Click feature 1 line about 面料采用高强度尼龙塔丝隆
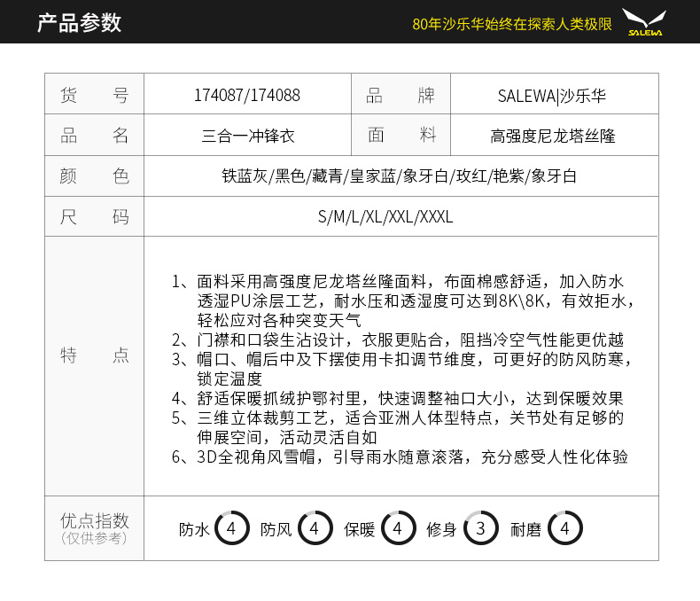 pyautogui.click(x=397, y=282)
